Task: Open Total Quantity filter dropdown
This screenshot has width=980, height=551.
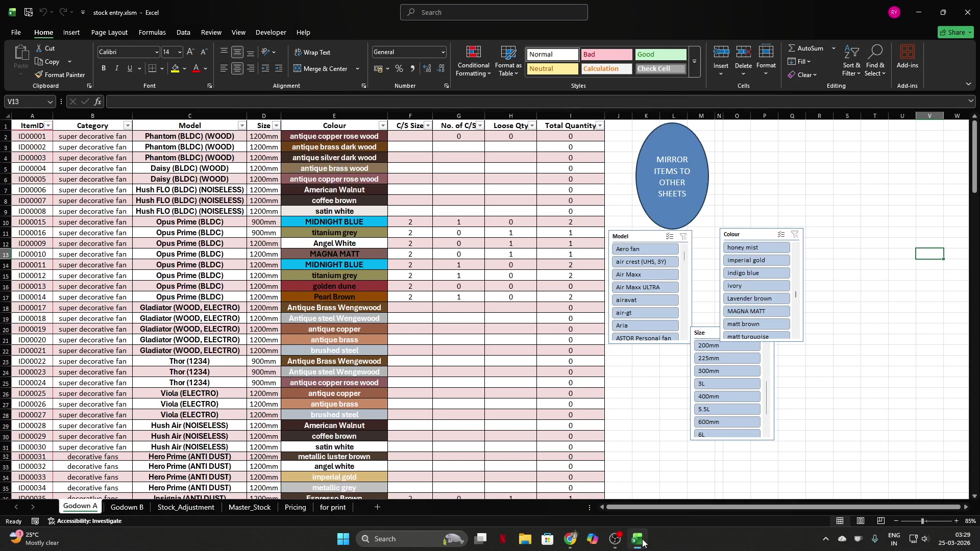Action: click(600, 126)
